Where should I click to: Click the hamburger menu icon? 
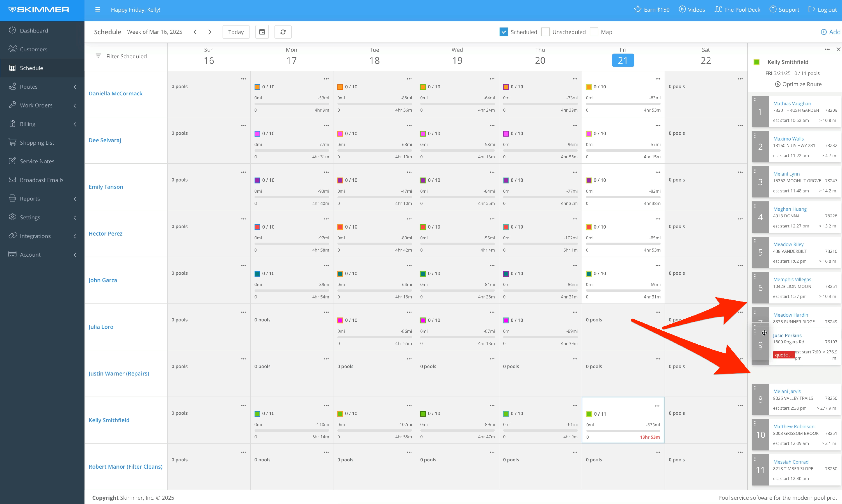coord(97,10)
